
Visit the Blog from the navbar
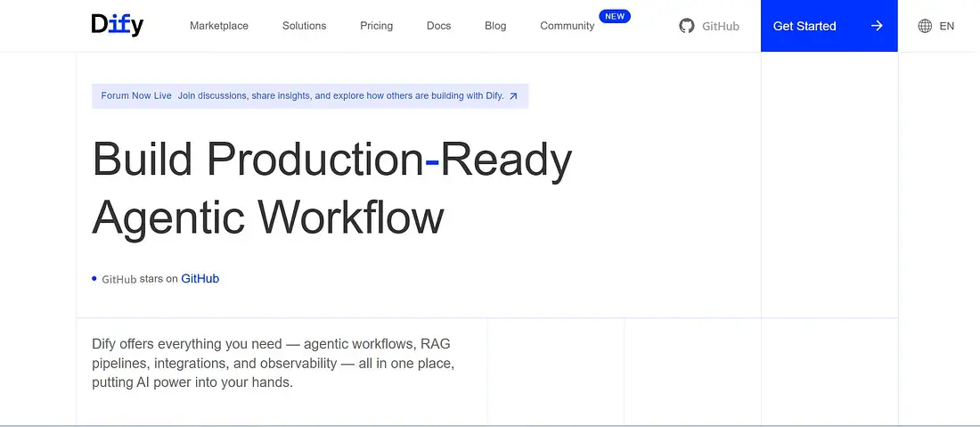click(495, 26)
